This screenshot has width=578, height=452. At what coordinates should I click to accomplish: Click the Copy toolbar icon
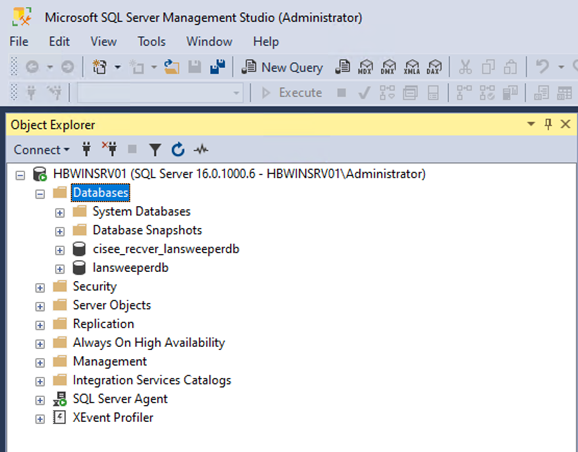(488, 67)
